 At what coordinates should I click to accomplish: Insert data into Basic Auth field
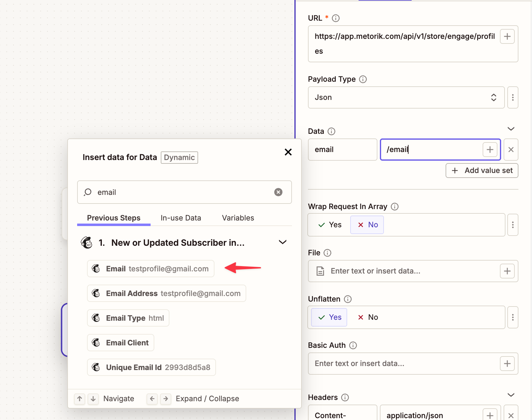pyautogui.click(x=507, y=364)
